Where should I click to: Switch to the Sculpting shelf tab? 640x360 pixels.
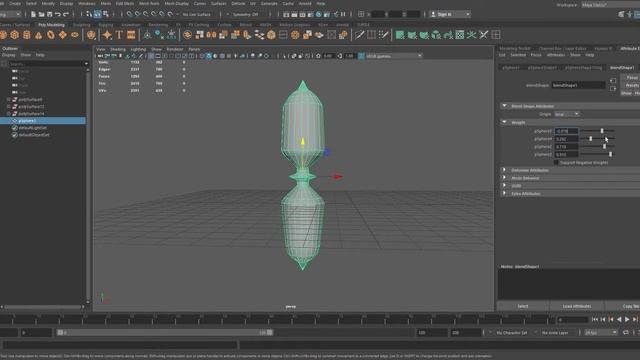[81, 25]
